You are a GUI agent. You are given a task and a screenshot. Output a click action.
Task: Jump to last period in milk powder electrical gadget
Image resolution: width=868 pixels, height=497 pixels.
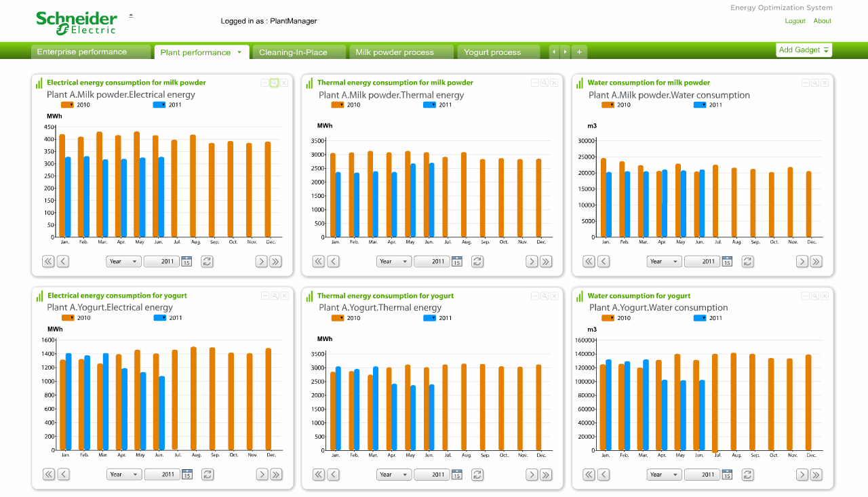[x=275, y=261]
